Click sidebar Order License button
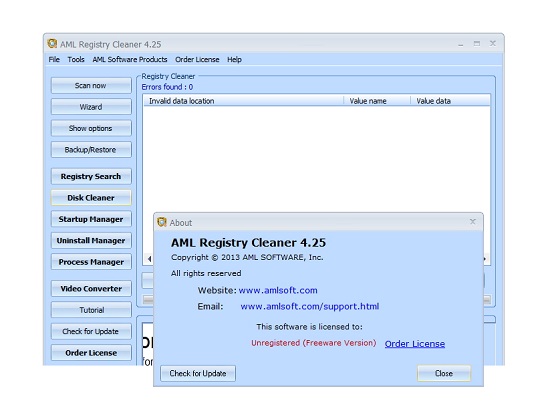Image resolution: width=550 pixels, height=419 pixels. tap(91, 353)
